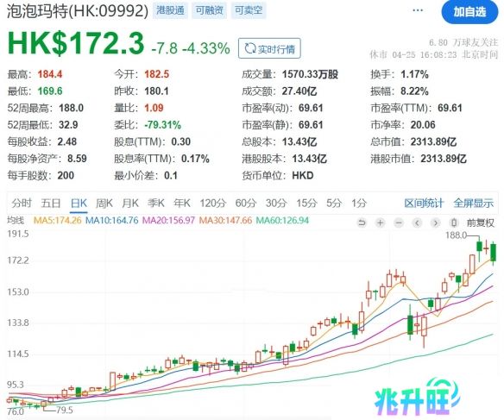504x420 pixels.
Task: Click the 188.0 high marker on chart
Action: pyautogui.click(x=457, y=235)
